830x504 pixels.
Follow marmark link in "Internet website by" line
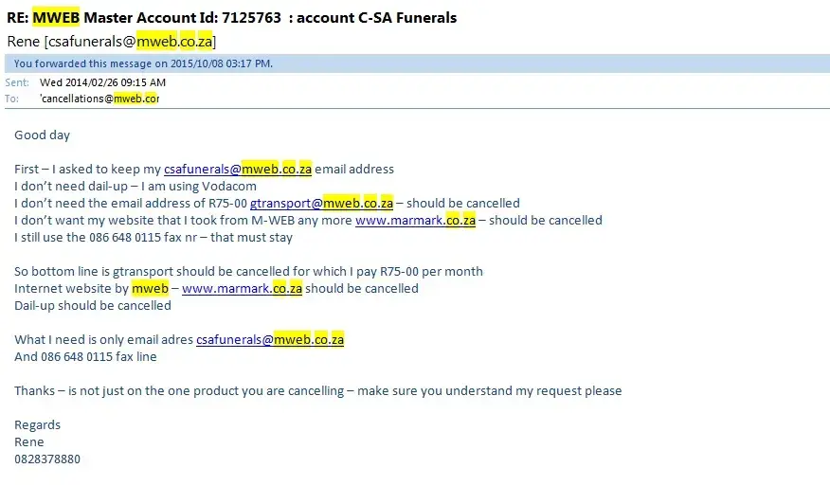tap(242, 288)
